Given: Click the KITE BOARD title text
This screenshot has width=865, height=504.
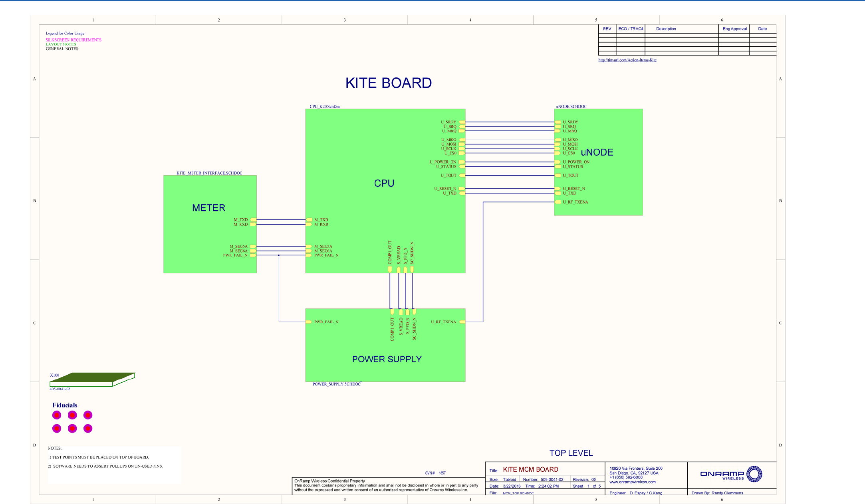Looking at the screenshot, I should tap(388, 83).
